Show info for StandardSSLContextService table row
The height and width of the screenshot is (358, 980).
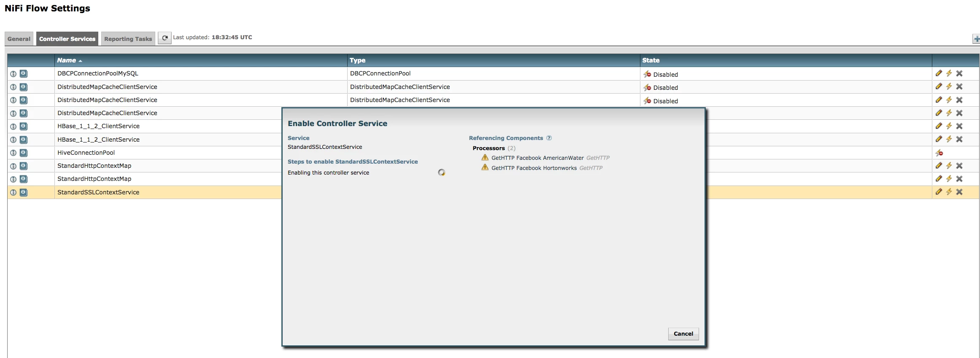[13, 193]
